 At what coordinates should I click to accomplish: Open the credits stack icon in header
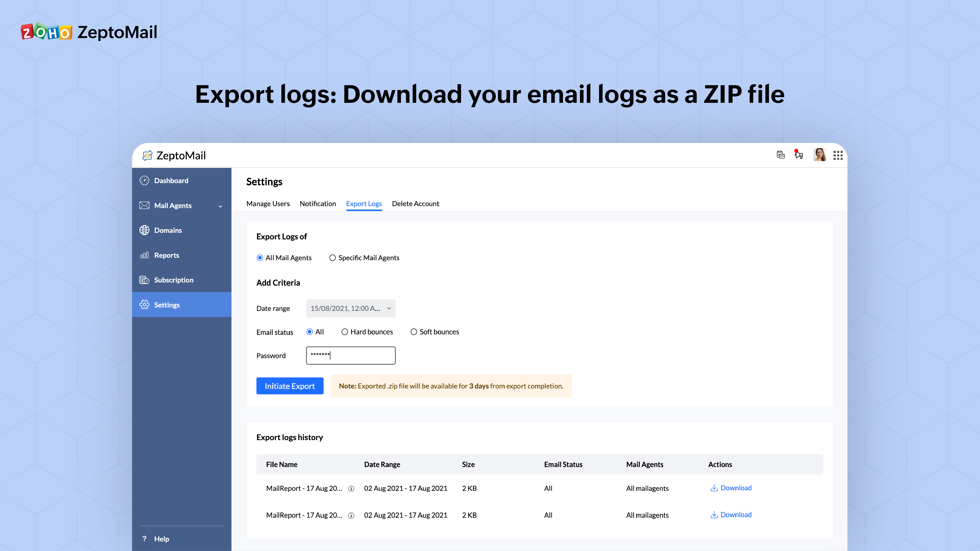(x=780, y=155)
